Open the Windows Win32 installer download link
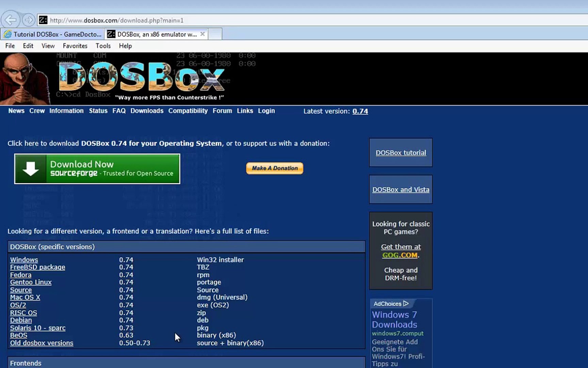The width and height of the screenshot is (588, 368). (x=24, y=260)
